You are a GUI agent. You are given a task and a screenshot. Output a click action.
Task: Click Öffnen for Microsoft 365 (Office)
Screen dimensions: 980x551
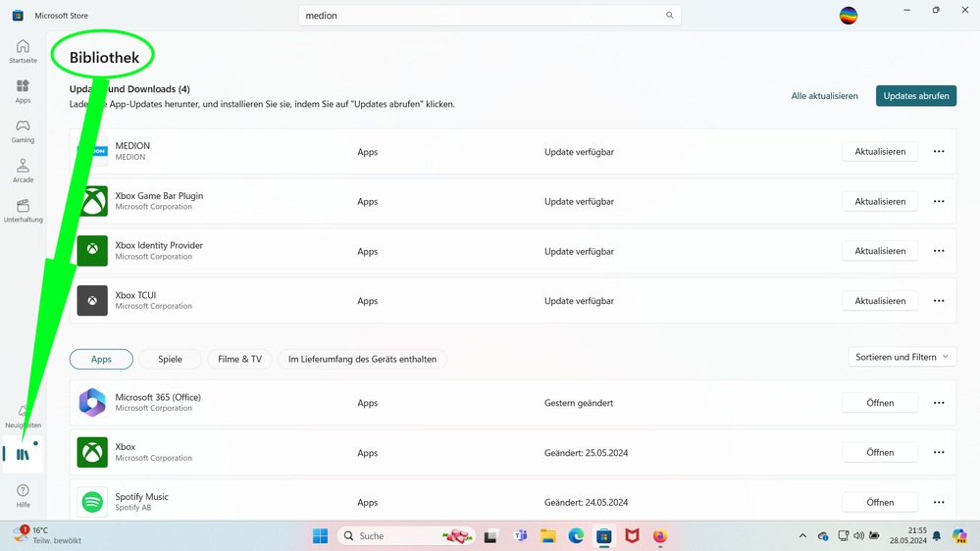click(880, 402)
